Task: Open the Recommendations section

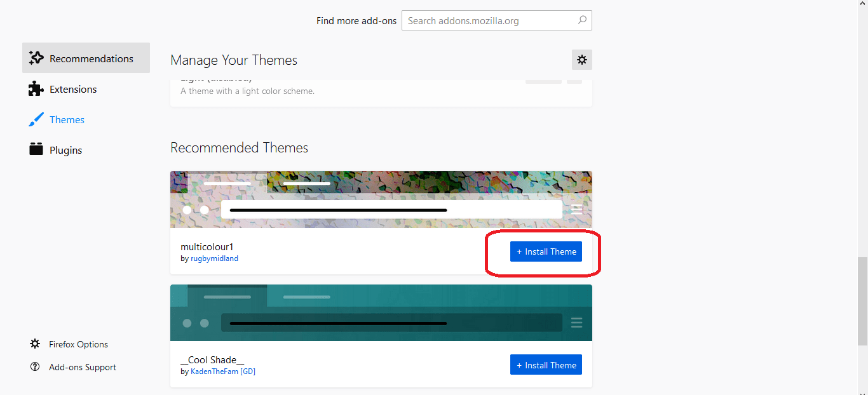Action: pos(86,58)
